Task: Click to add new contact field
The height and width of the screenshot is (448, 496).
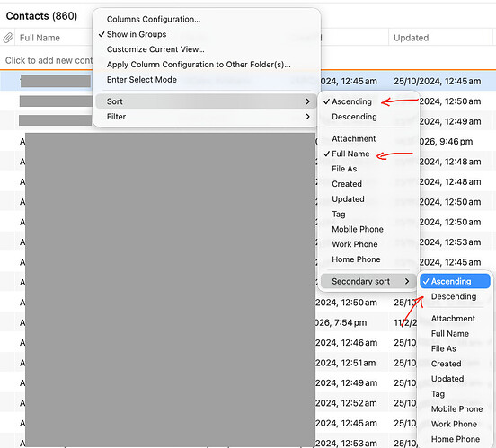Action: [x=49, y=60]
